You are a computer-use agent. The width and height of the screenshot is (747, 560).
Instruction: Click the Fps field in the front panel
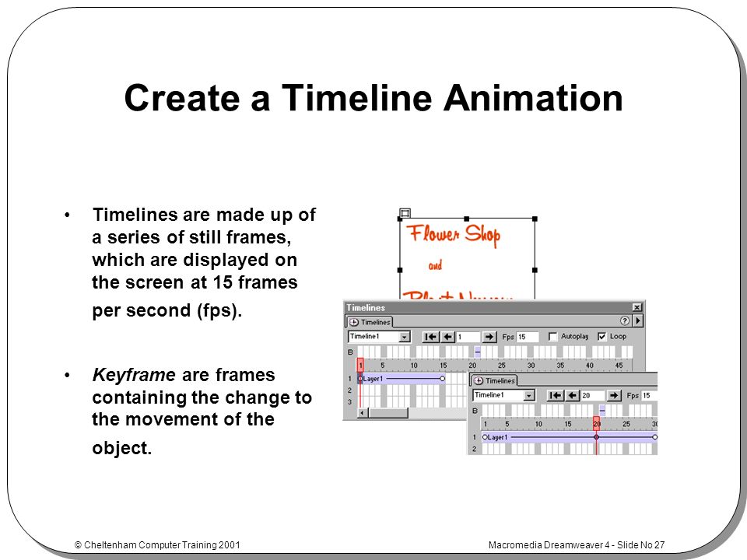pyautogui.click(x=649, y=395)
